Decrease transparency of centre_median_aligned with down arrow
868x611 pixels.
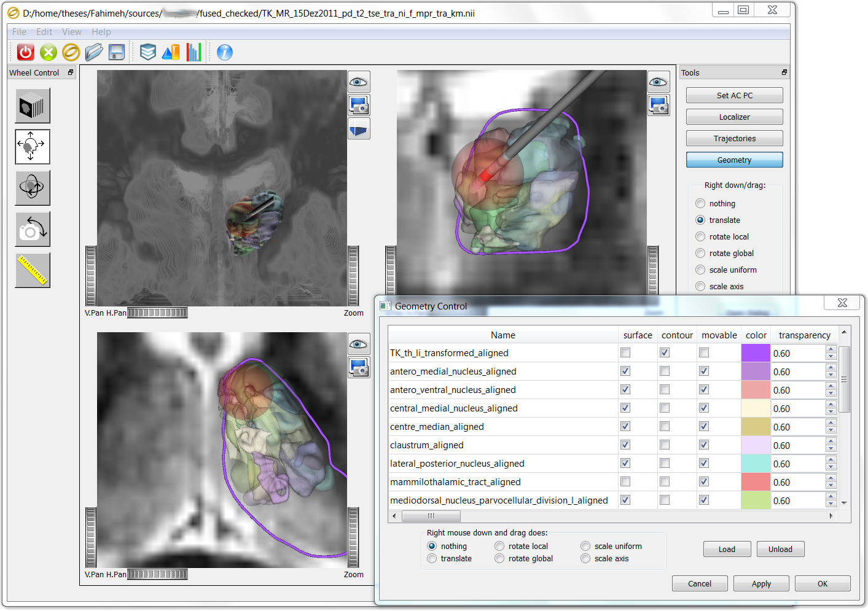pos(831,430)
